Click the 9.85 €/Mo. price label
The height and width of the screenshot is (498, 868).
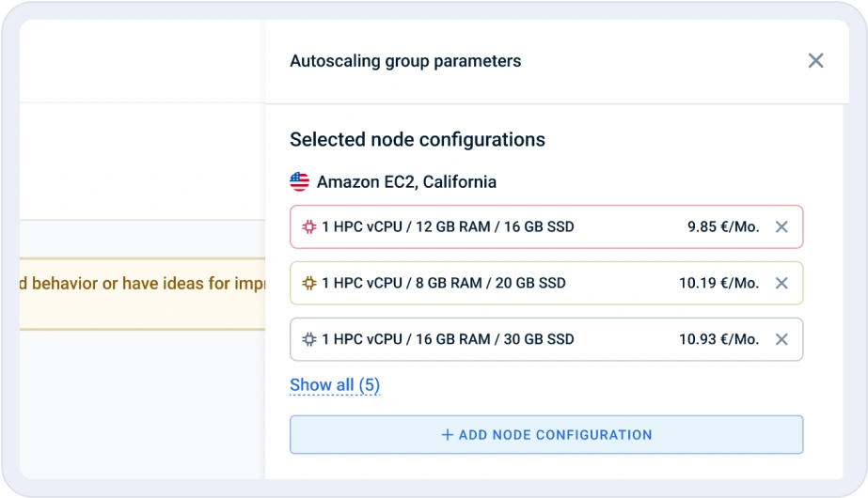(723, 227)
